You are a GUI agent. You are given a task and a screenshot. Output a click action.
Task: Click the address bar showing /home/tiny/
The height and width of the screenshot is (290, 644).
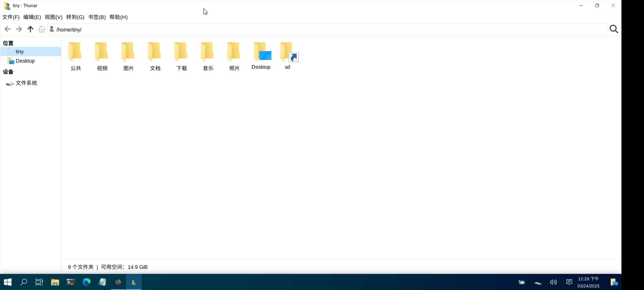(x=188, y=30)
